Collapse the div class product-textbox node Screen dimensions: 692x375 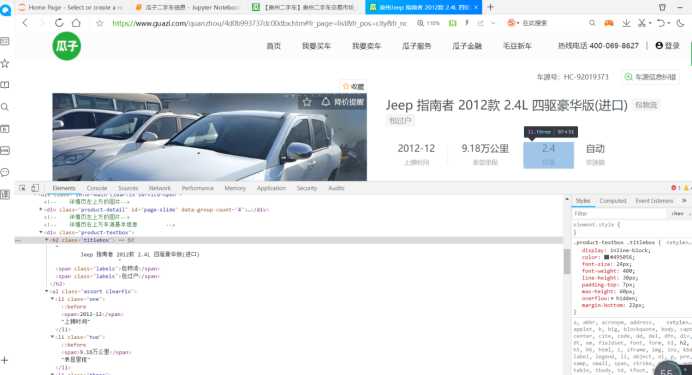[41, 232]
